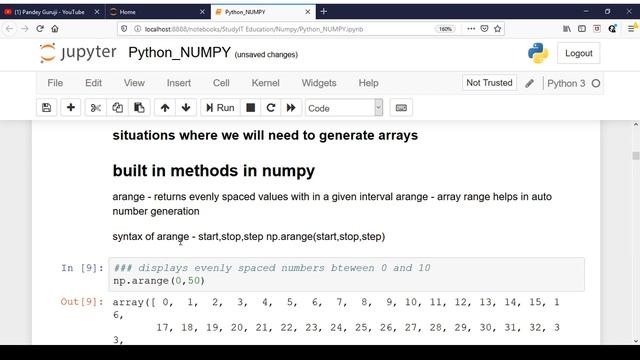Viewport: 640px width, 360px height.
Task: Click the Logout button
Action: click(x=578, y=53)
